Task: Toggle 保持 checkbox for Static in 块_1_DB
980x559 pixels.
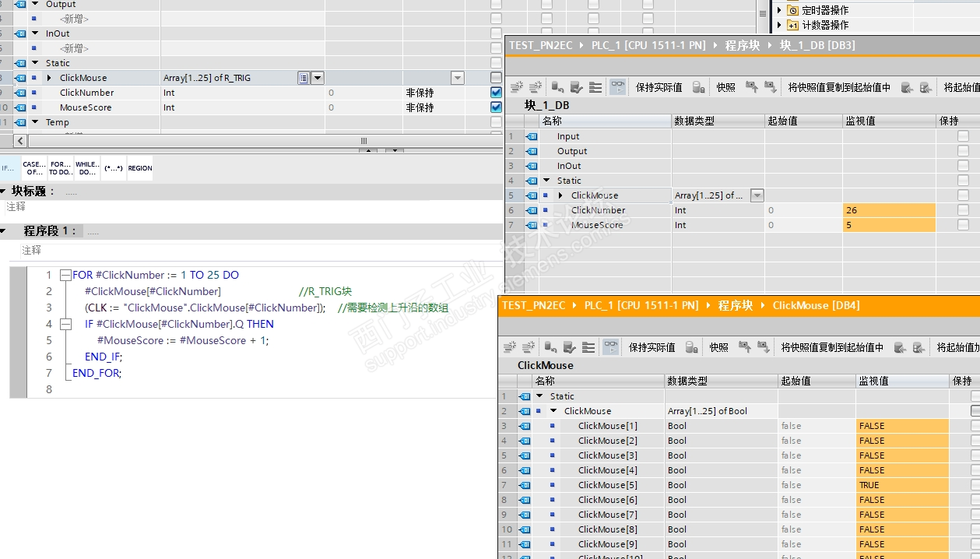Action: pyautogui.click(x=963, y=181)
